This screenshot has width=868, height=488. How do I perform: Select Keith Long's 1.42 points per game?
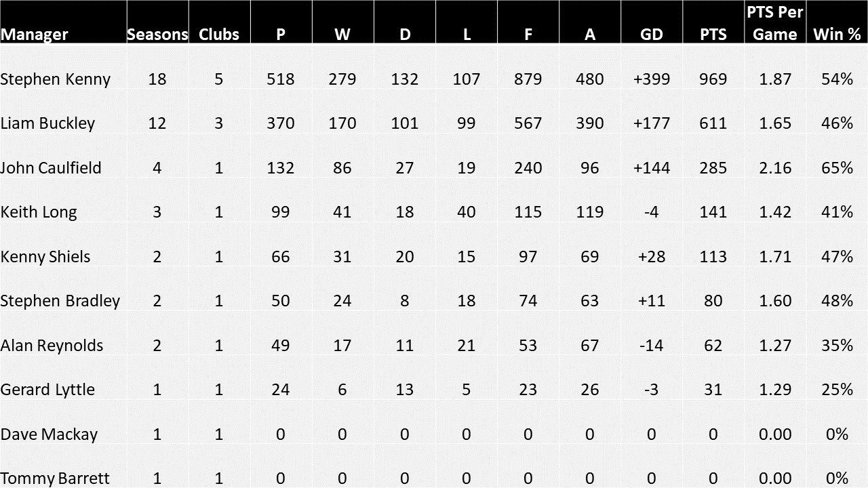click(775, 212)
